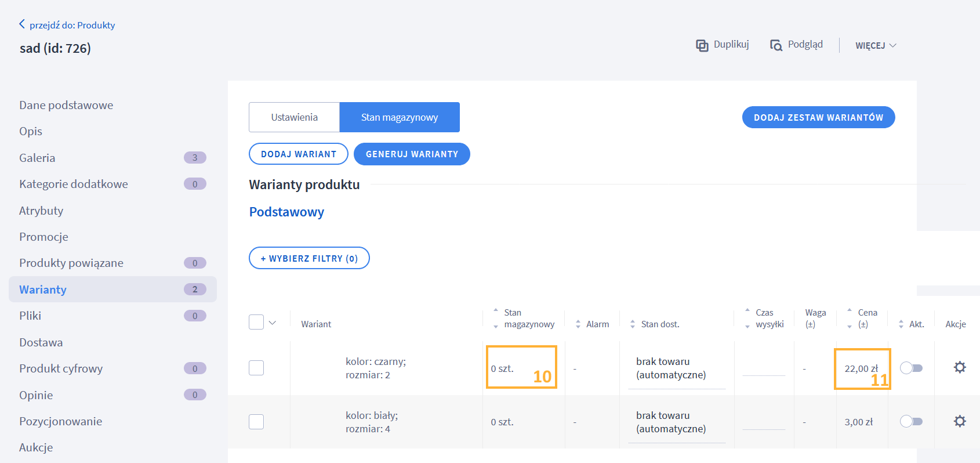Open the WYBIERZ FILTRY (0) selector
Viewport: 980px width, 463px height.
[x=309, y=258]
